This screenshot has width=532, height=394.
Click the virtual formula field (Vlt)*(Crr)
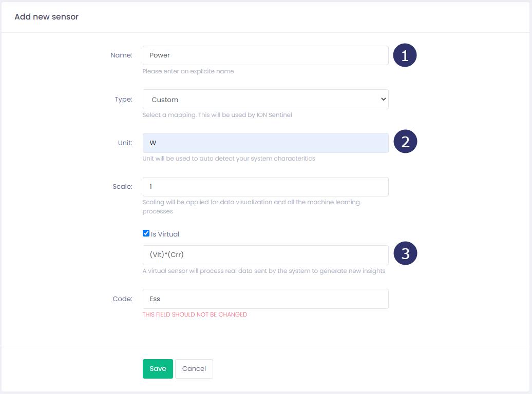265,255
